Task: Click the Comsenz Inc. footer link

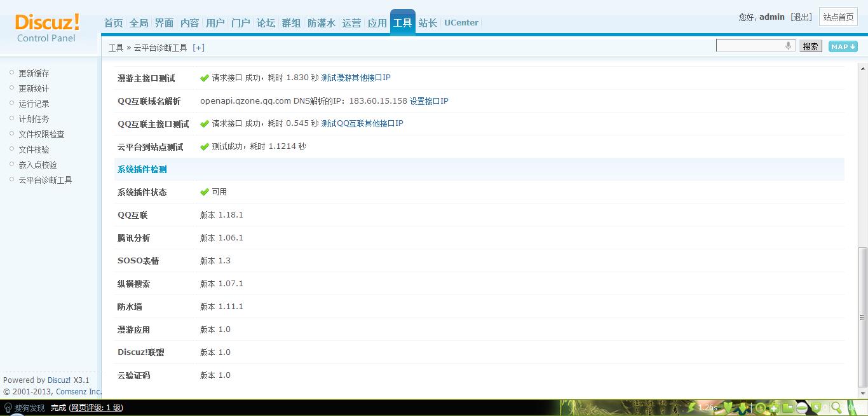Action: pos(78,392)
